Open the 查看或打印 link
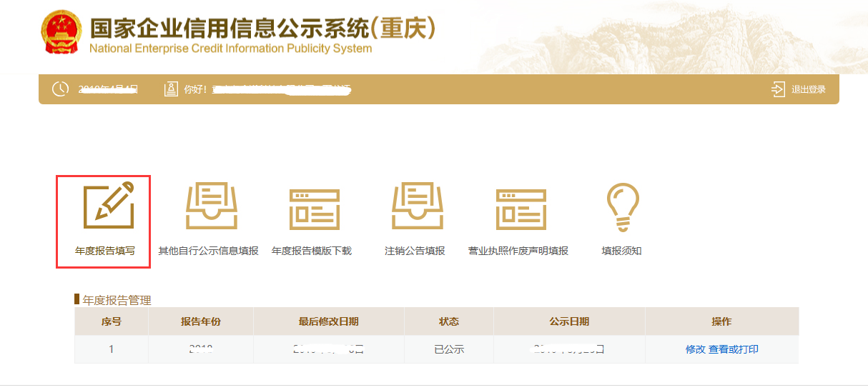Screen dimensions: 868x390 (734, 349)
